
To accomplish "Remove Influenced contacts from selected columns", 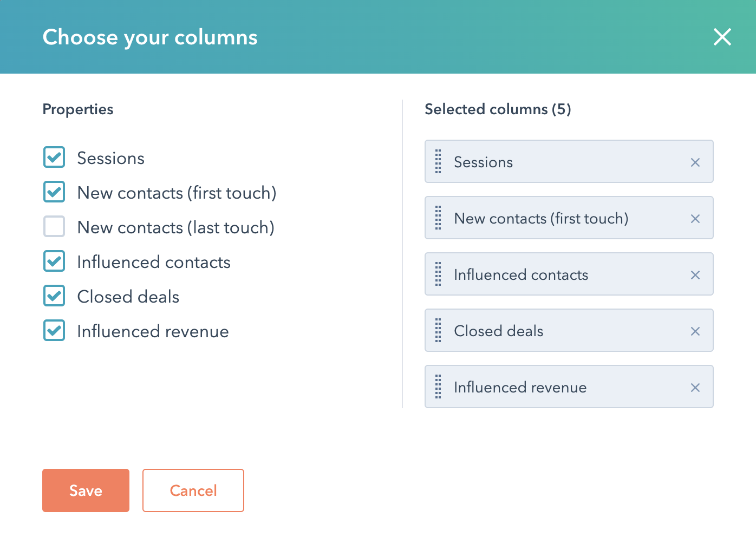I will tap(695, 275).
